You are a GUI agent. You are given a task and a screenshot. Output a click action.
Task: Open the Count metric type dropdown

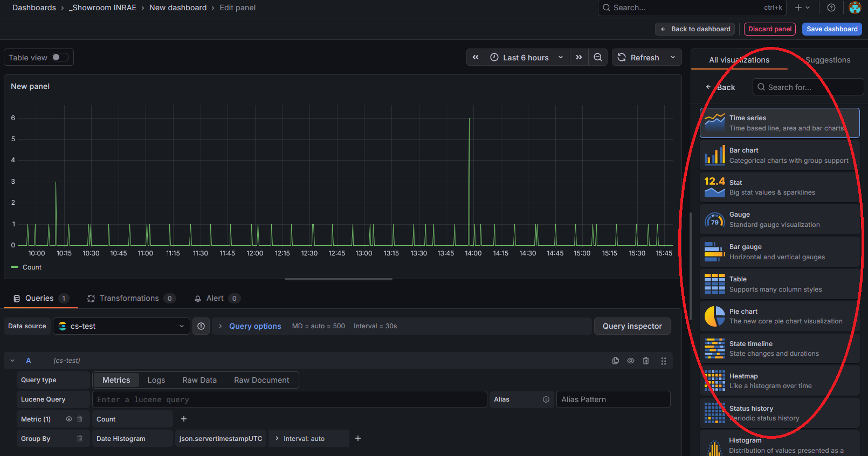tap(133, 419)
